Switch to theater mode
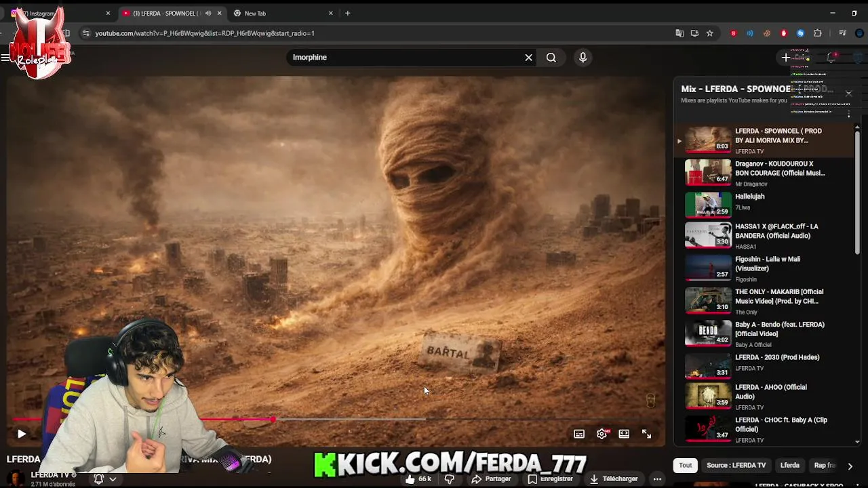This screenshot has width=868, height=488. coord(624,434)
